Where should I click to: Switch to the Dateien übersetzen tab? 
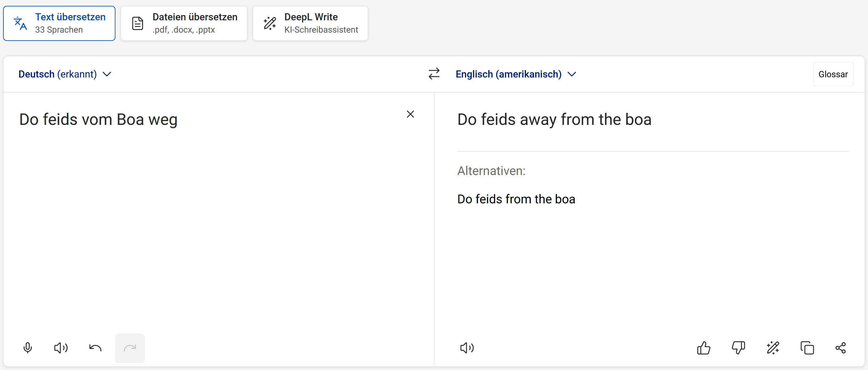[x=184, y=23]
